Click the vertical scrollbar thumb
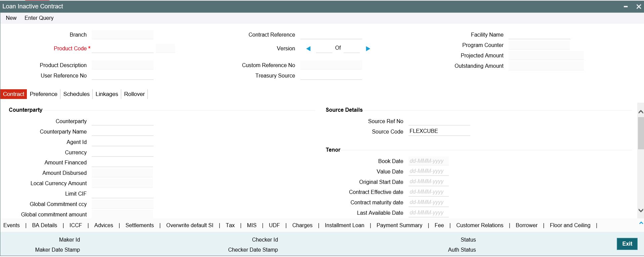 (641, 133)
